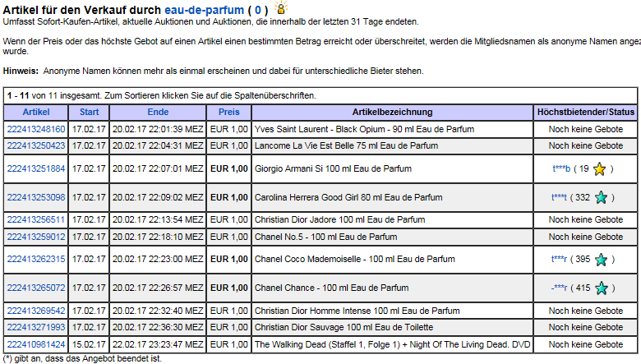Click the yellow star next to t***b
This screenshot has height=364, width=641.
(x=599, y=168)
